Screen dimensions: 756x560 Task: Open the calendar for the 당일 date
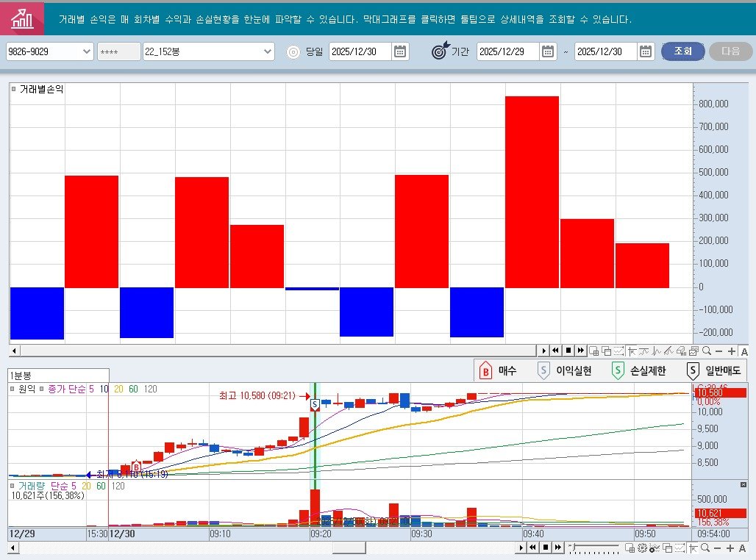coord(400,51)
